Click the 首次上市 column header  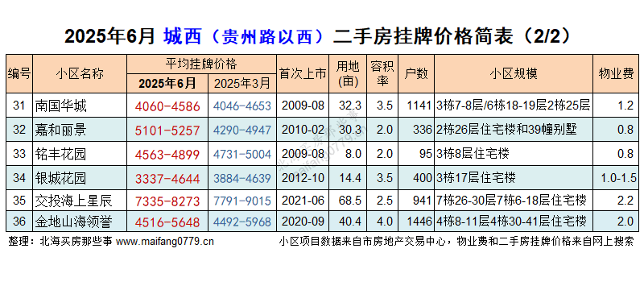303,74
